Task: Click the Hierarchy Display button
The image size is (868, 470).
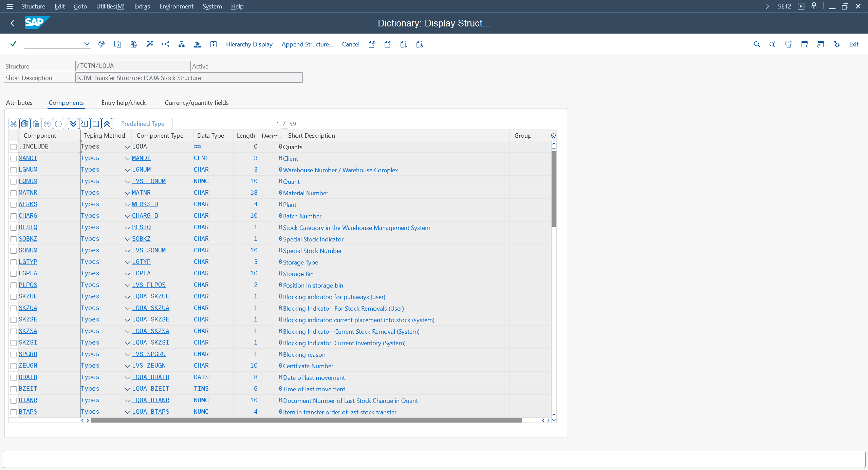Action: tap(249, 44)
